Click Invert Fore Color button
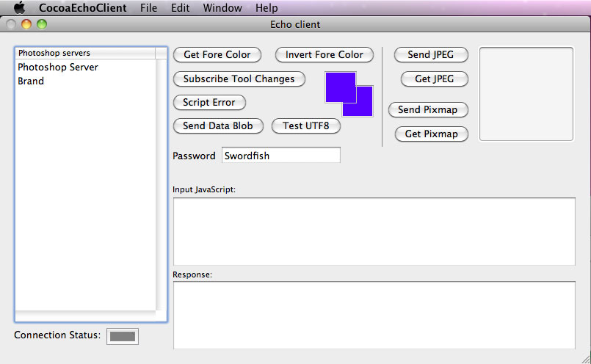This screenshot has width=591, height=364. point(324,54)
